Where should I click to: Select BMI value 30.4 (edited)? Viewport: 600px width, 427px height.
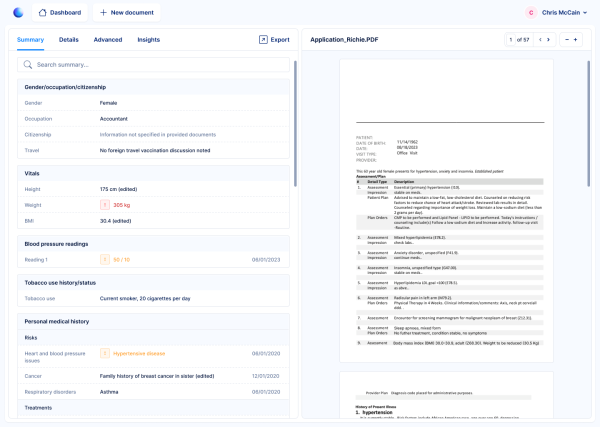[x=116, y=221]
